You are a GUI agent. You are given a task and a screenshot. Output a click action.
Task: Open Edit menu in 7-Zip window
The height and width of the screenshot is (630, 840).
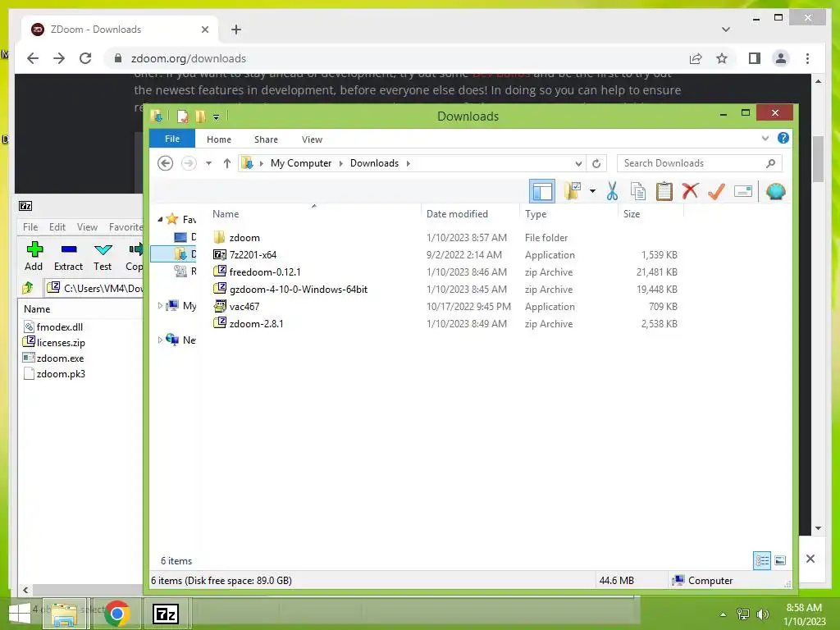pos(57,226)
